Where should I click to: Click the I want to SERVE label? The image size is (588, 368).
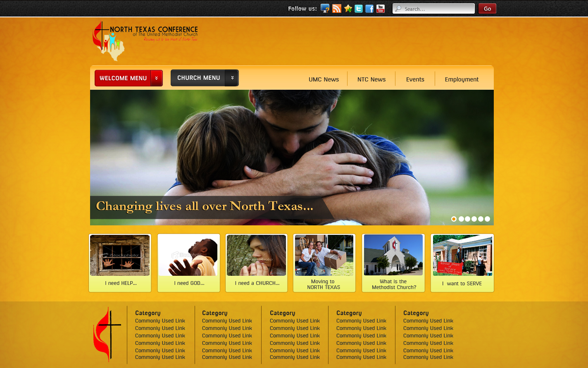[462, 284]
